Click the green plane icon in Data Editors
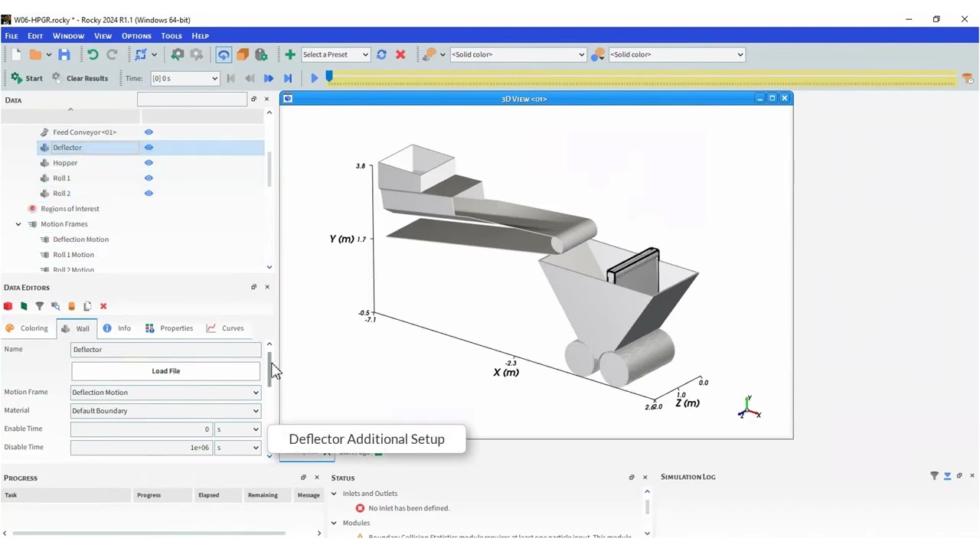Screen dimensions: 980x551 tap(24, 306)
